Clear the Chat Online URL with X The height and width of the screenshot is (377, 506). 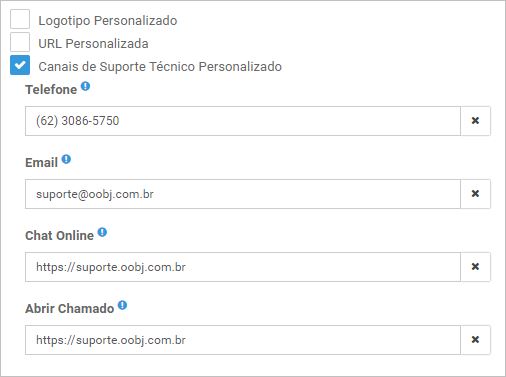(x=475, y=267)
